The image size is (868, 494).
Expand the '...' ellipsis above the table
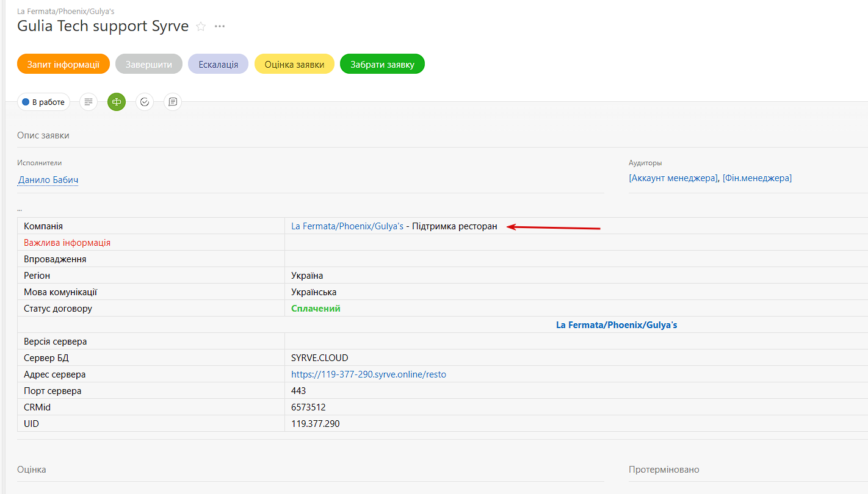coord(20,209)
